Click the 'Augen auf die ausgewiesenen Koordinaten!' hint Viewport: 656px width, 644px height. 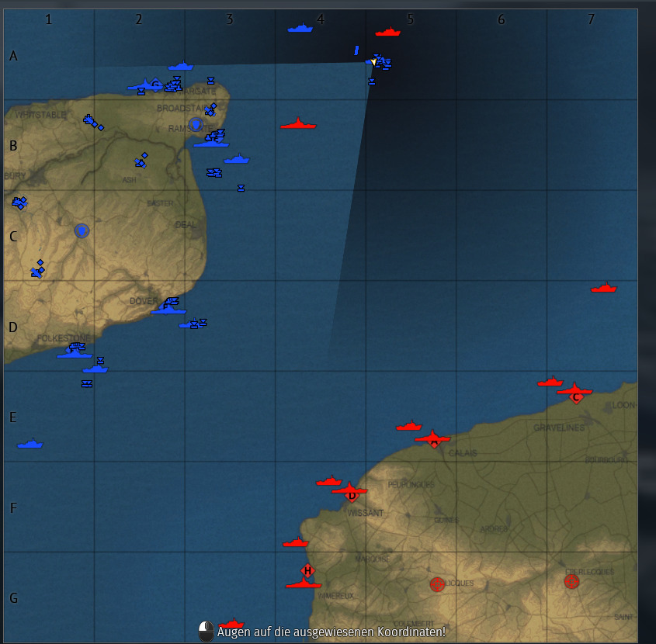(331, 632)
